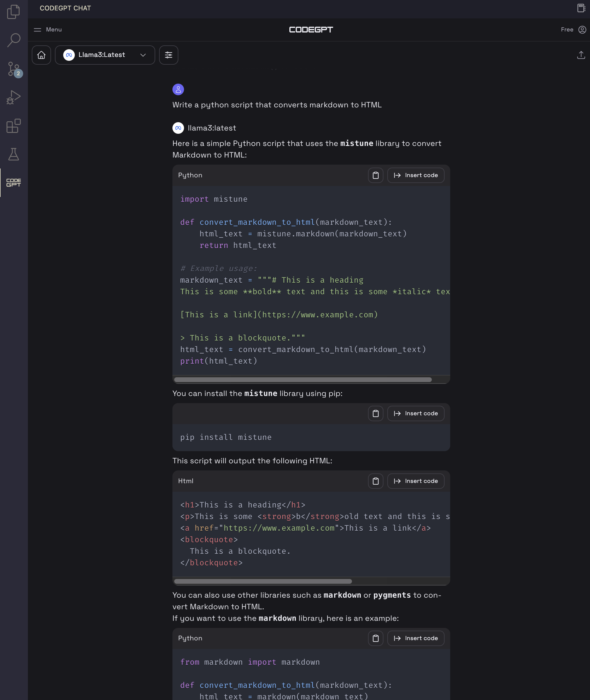Click '# Example usage:' comment line

point(219,268)
